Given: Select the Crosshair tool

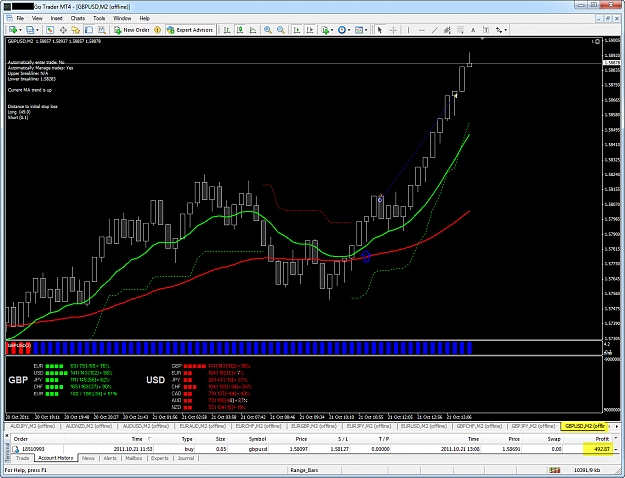Looking at the screenshot, I should pyautogui.click(x=393, y=30).
